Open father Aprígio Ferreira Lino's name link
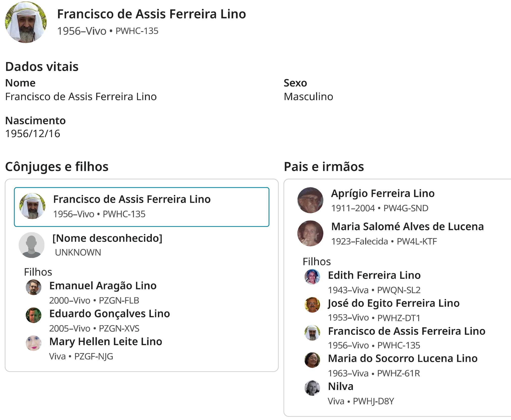This screenshot has width=511, height=420. (383, 193)
